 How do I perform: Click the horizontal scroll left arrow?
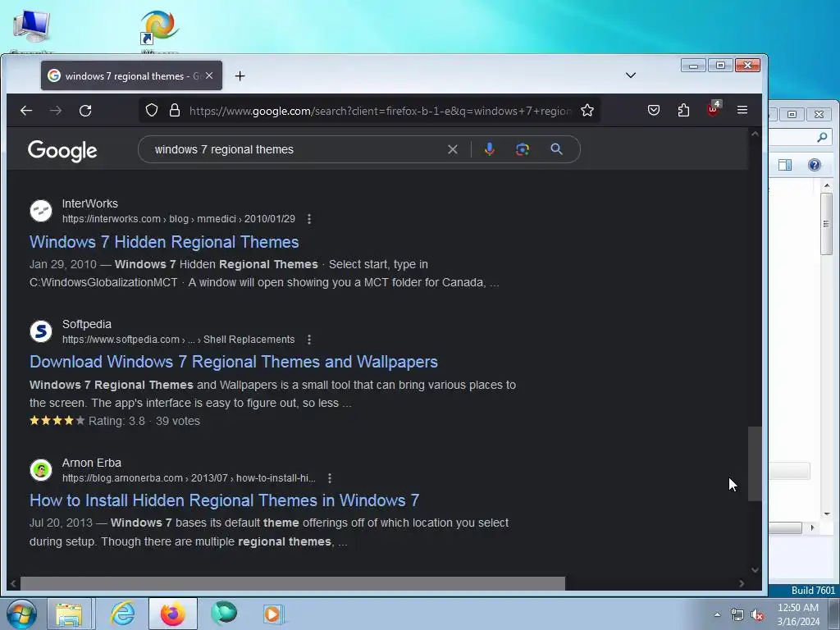point(13,583)
